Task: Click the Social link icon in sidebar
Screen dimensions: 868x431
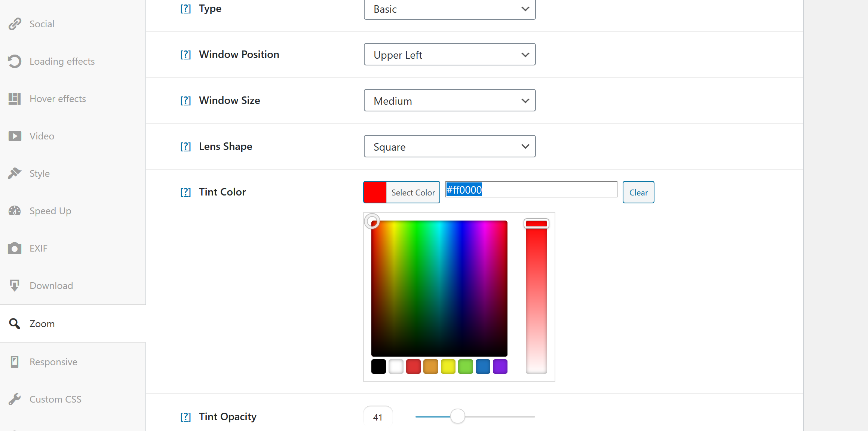Action: pyautogui.click(x=15, y=24)
